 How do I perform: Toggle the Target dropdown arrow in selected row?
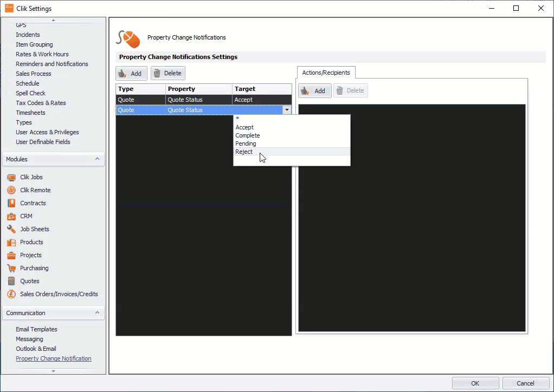click(287, 110)
